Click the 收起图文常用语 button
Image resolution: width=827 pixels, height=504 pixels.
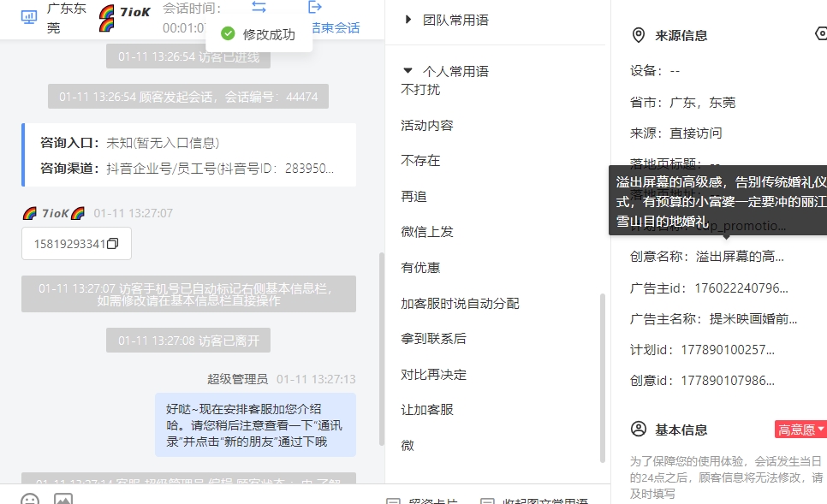pyautogui.click(x=534, y=501)
